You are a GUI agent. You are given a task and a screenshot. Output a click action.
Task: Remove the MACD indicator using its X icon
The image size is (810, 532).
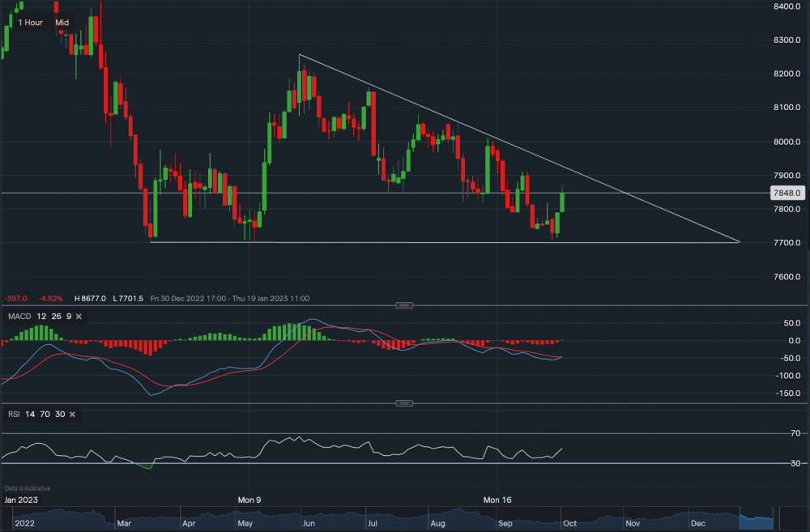[x=79, y=316]
